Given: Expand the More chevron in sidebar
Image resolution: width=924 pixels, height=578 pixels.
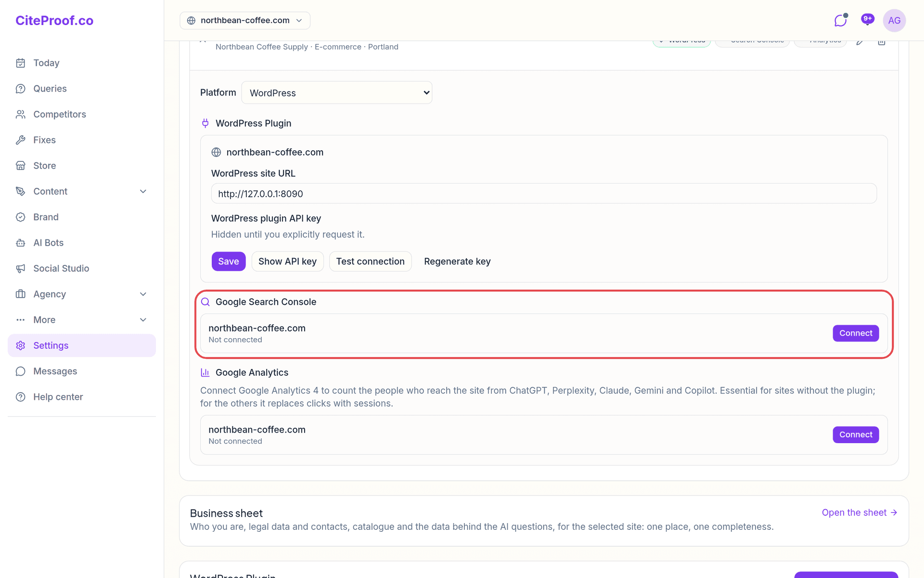Looking at the screenshot, I should click(x=143, y=320).
